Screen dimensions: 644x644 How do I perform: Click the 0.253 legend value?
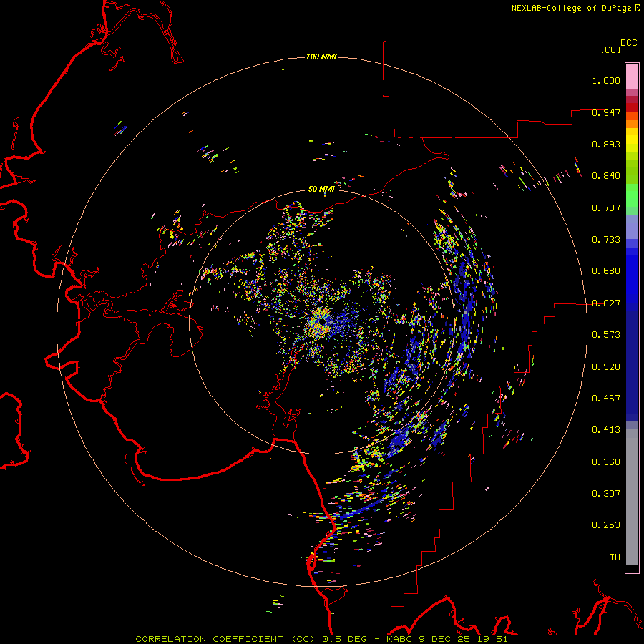click(606, 525)
